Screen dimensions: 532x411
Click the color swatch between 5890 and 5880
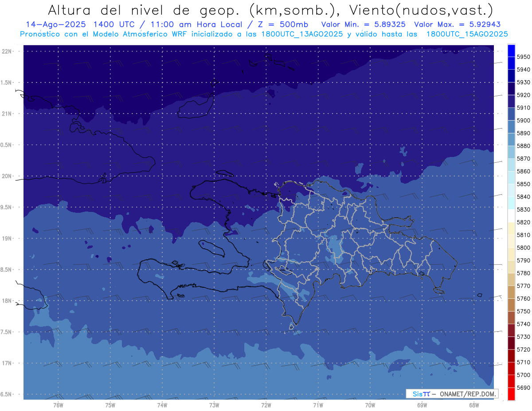pyautogui.click(x=511, y=140)
